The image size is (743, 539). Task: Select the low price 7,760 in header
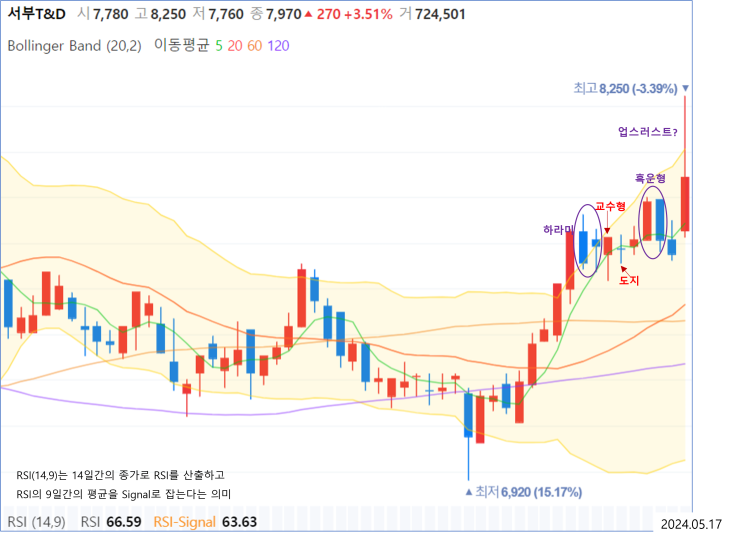[226, 14]
